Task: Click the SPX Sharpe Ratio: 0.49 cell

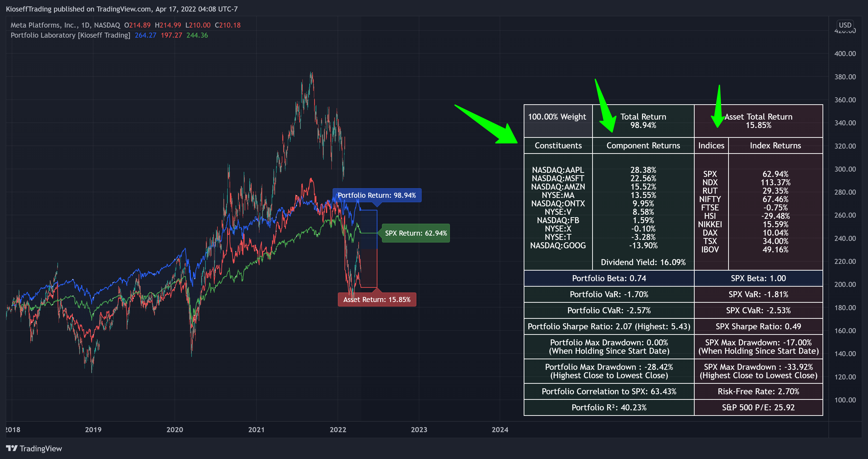Action: click(x=759, y=326)
